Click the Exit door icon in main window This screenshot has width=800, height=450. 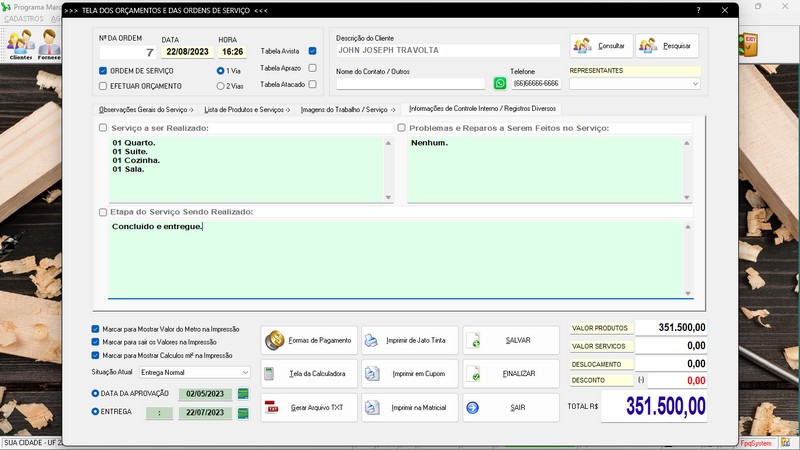pos(748,45)
